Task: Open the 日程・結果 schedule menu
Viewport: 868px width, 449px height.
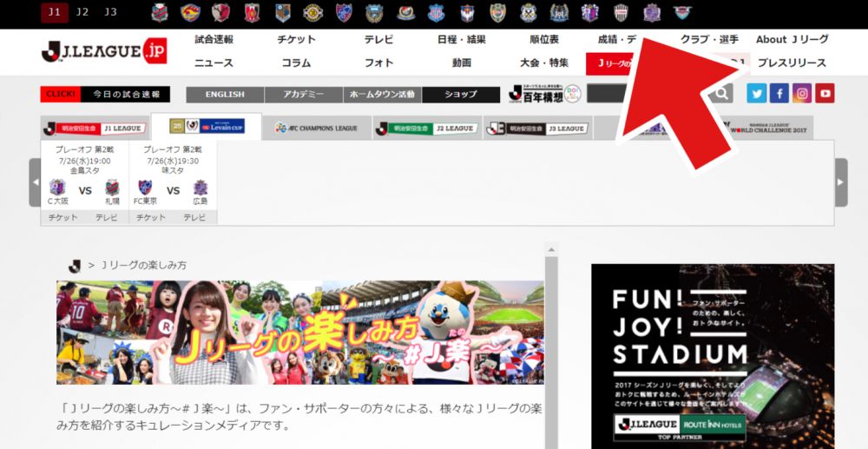Action: pos(461,39)
